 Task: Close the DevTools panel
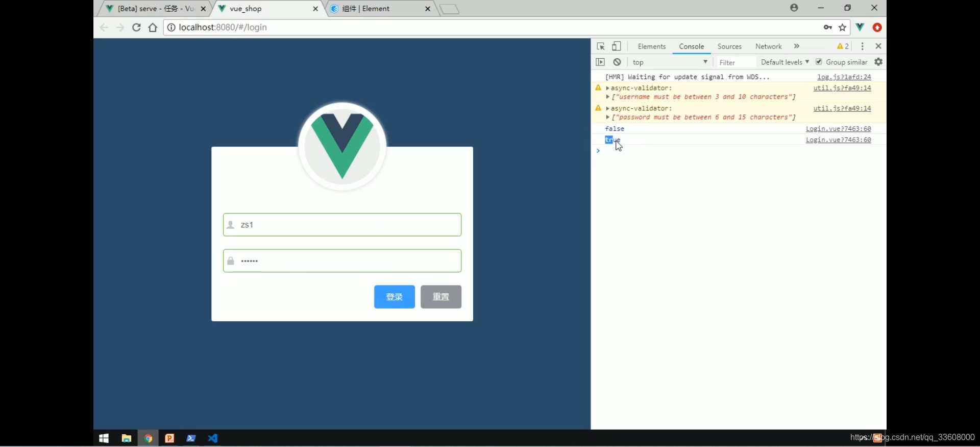tap(878, 46)
